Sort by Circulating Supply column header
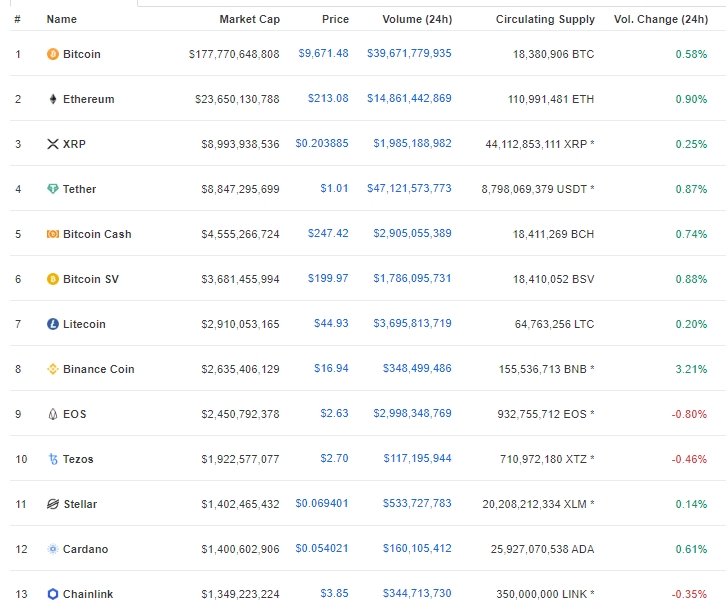 545,19
